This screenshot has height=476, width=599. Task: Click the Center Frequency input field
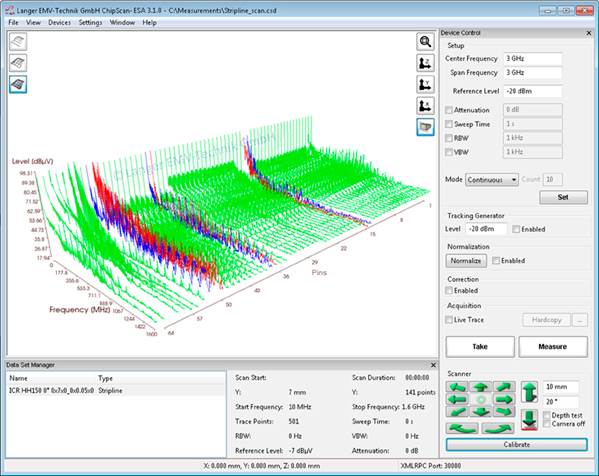[x=533, y=58]
